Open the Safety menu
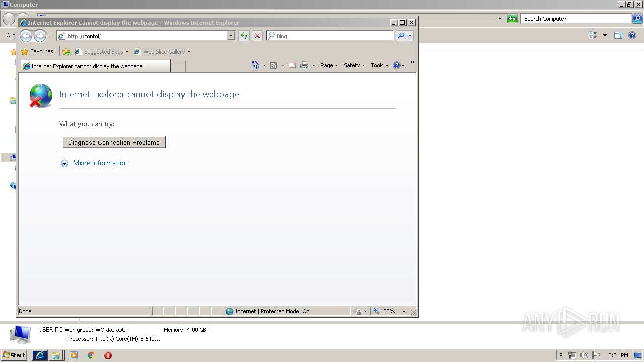 [354, 65]
